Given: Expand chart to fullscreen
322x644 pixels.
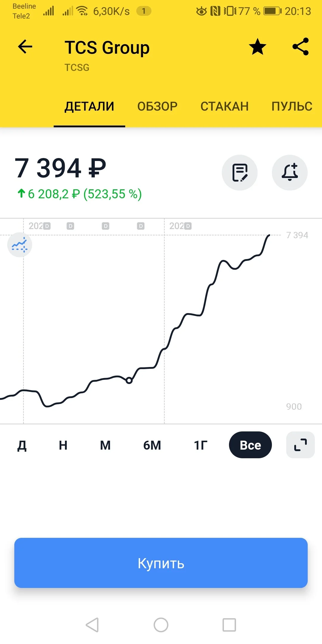Looking at the screenshot, I should pos(301,445).
